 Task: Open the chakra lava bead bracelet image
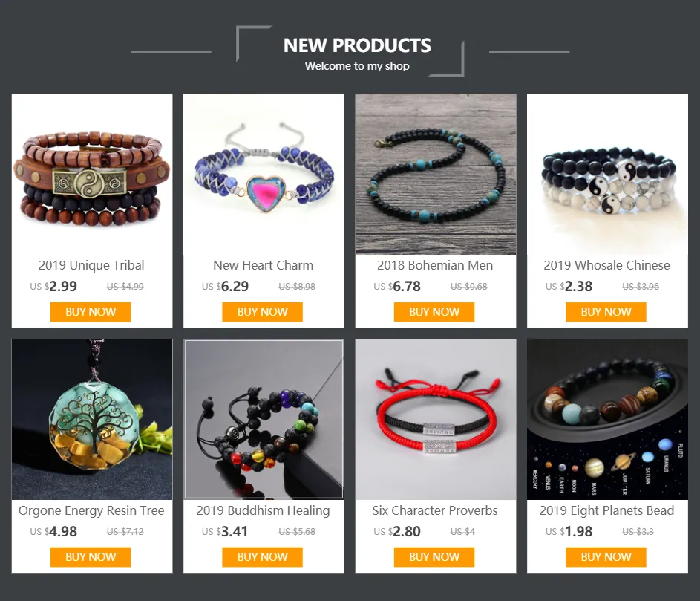[264, 419]
